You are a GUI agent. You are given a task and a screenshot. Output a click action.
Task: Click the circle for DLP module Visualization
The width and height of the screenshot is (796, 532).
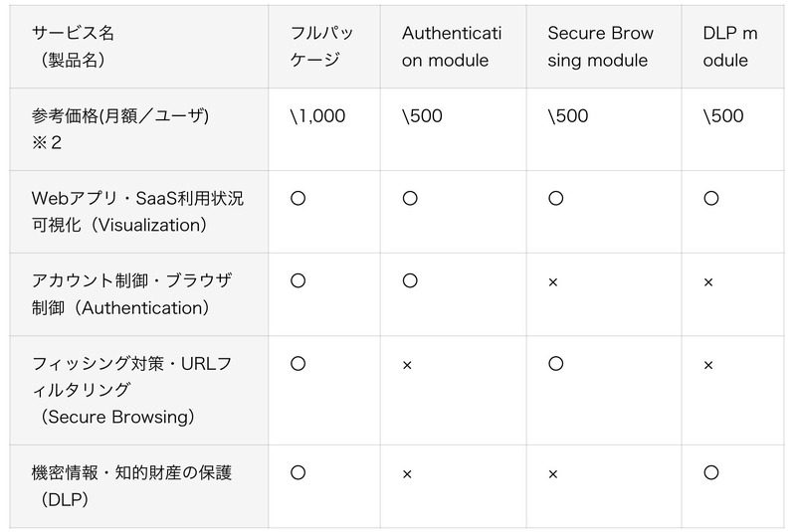[x=710, y=199]
